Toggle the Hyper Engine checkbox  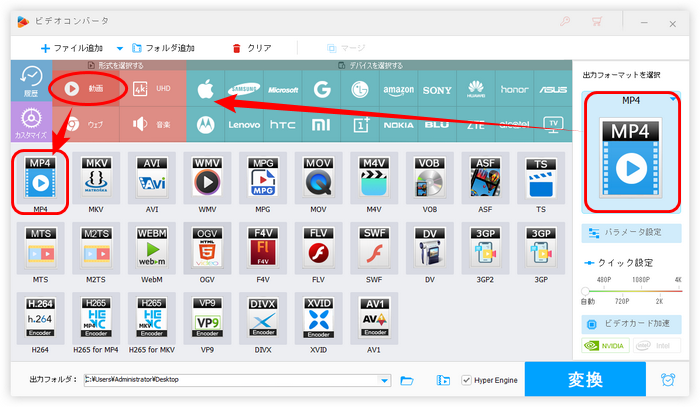(x=466, y=380)
